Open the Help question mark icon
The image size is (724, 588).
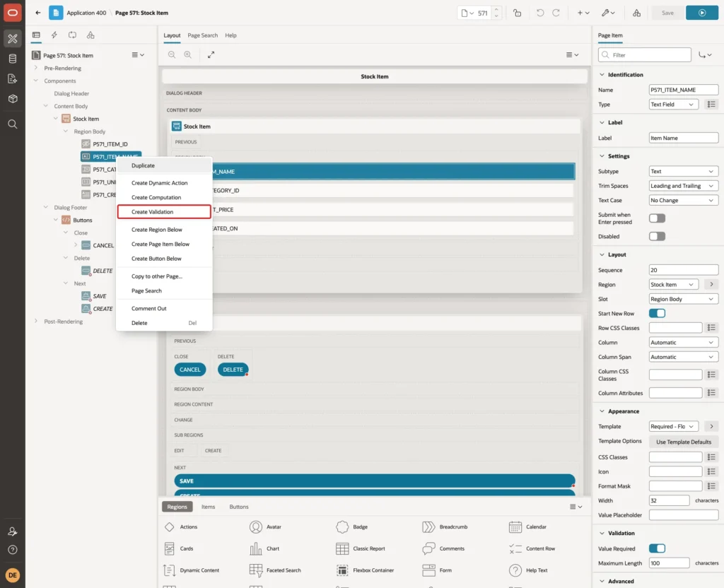point(13,550)
